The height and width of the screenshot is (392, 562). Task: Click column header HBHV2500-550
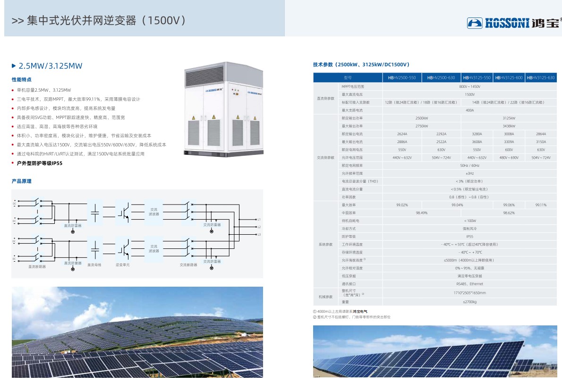(x=402, y=78)
